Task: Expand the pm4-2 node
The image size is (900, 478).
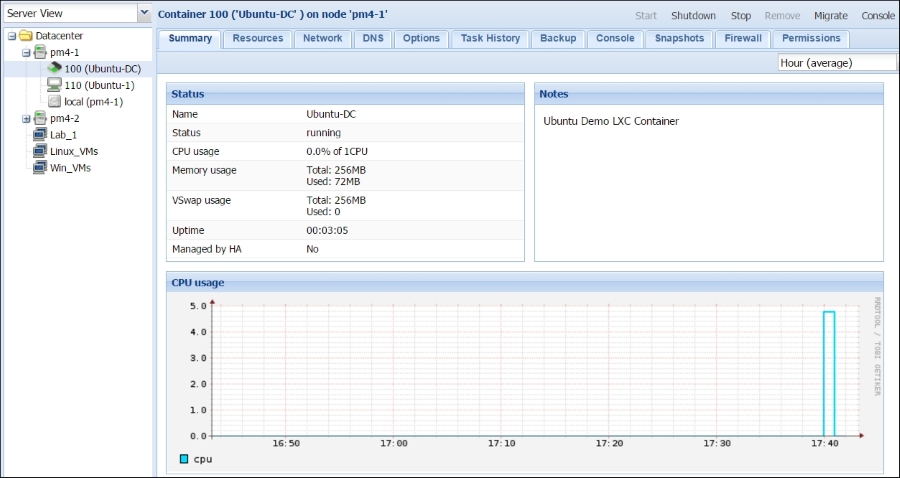Action: tap(26, 119)
